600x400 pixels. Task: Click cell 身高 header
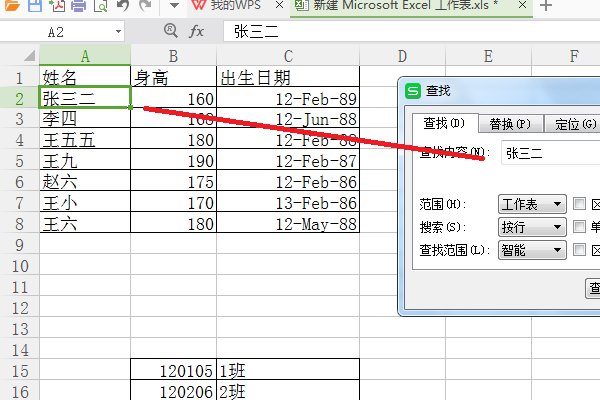point(173,77)
